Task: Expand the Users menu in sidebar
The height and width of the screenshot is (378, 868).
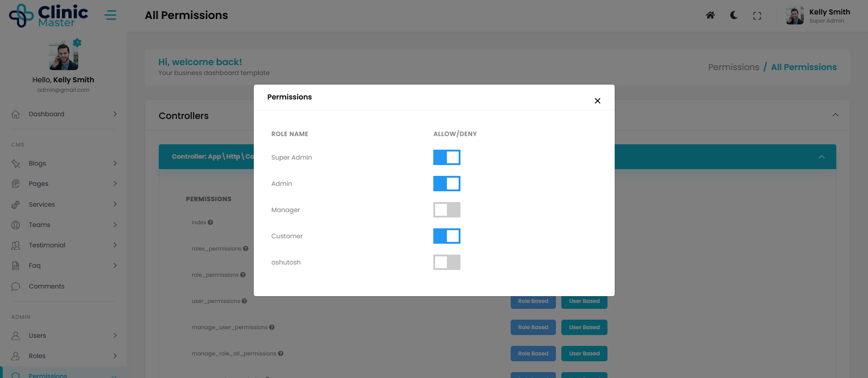Action: 63,335
